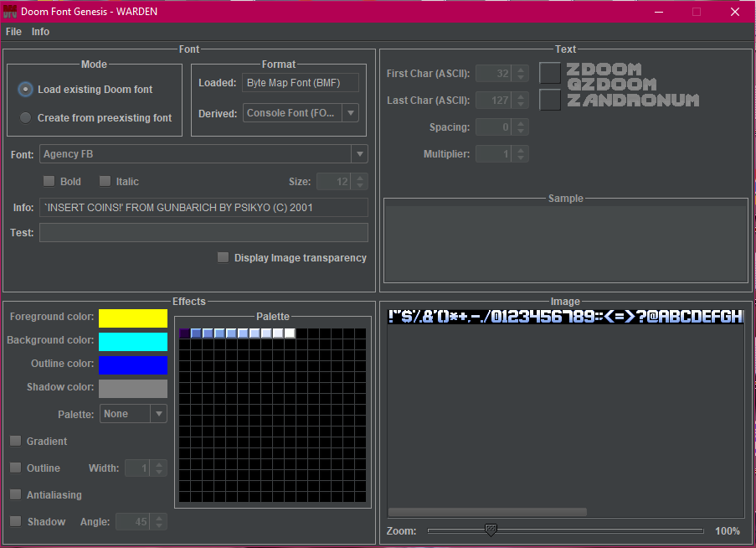Screen dimensions: 756x548
Task: Increase First Char ASCII value
Action: [x=521, y=70]
